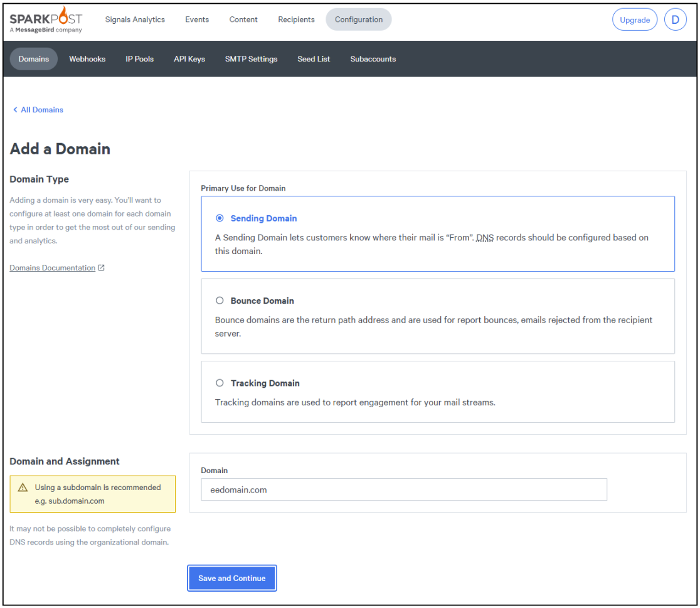700x608 pixels.
Task: Click the external link icon beside Domains Documentation
Action: click(x=102, y=268)
